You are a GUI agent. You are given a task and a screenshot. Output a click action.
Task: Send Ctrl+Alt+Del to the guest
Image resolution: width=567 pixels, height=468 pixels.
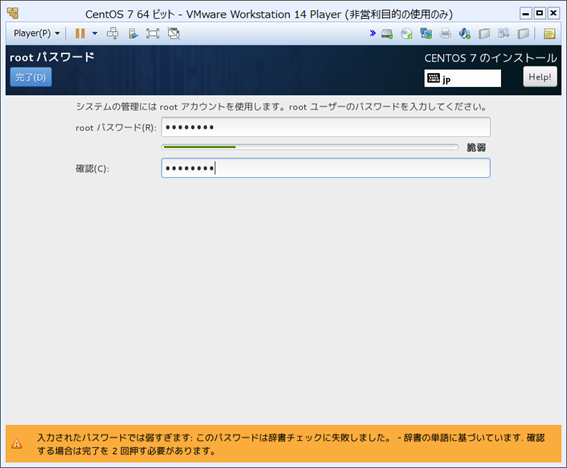(x=112, y=34)
